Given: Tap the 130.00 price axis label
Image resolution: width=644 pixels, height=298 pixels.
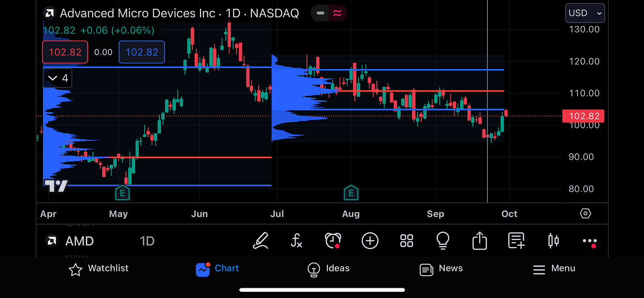Looking at the screenshot, I should pos(584,29).
